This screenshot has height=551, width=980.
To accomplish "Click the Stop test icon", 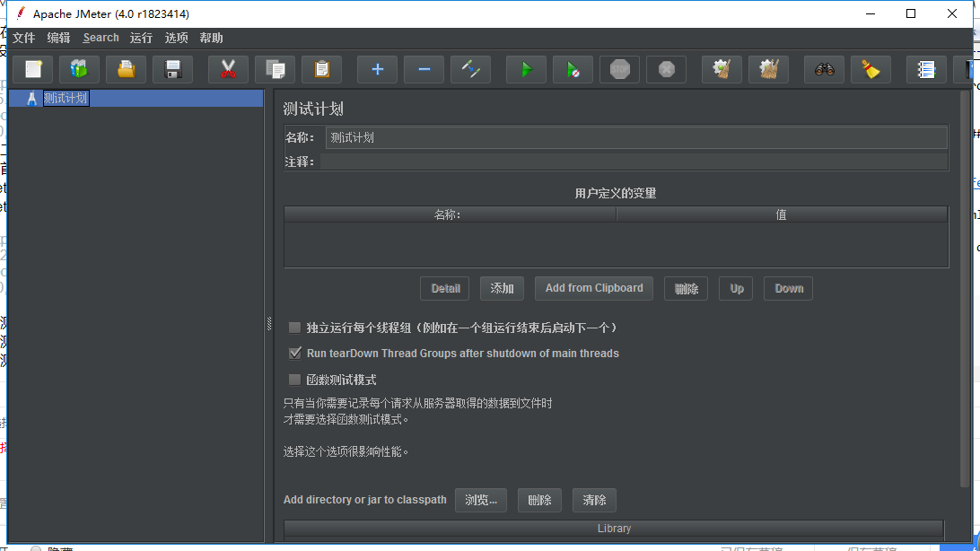I will coord(619,69).
